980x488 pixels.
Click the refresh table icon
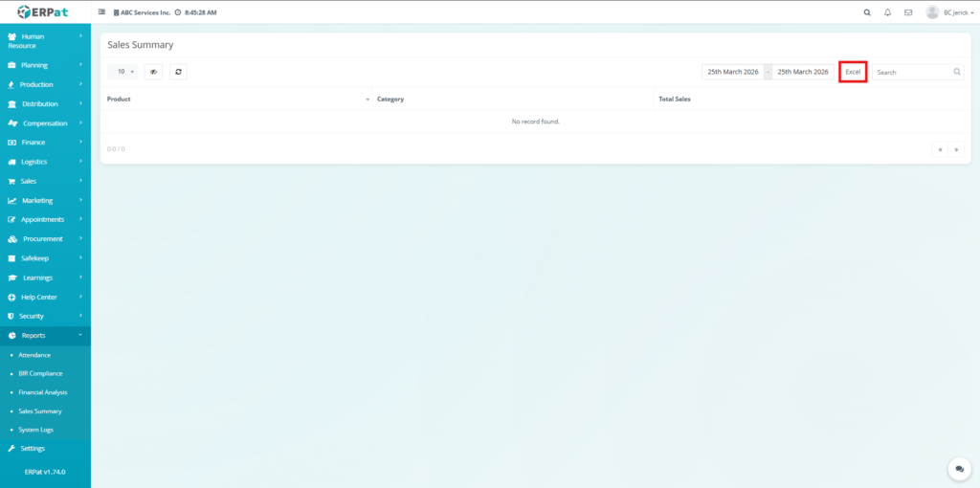(x=179, y=72)
